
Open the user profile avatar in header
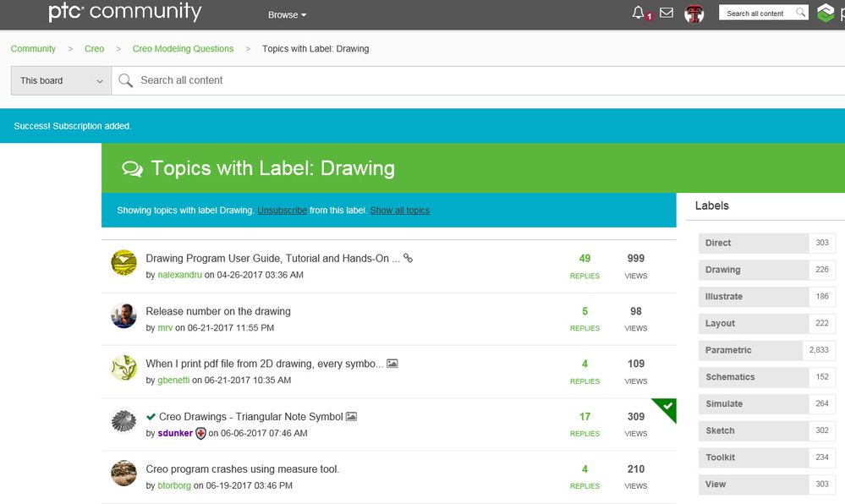click(x=694, y=14)
